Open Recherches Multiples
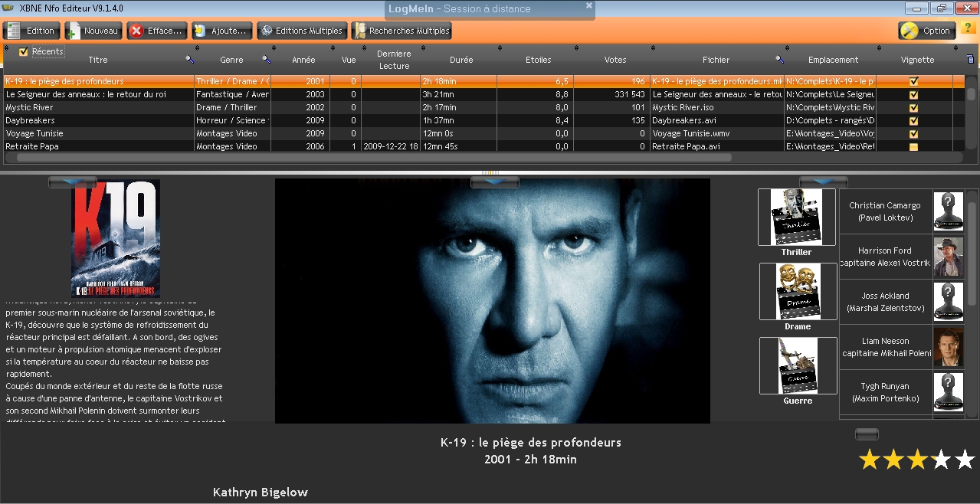The height and width of the screenshot is (504, 980). coord(401,31)
